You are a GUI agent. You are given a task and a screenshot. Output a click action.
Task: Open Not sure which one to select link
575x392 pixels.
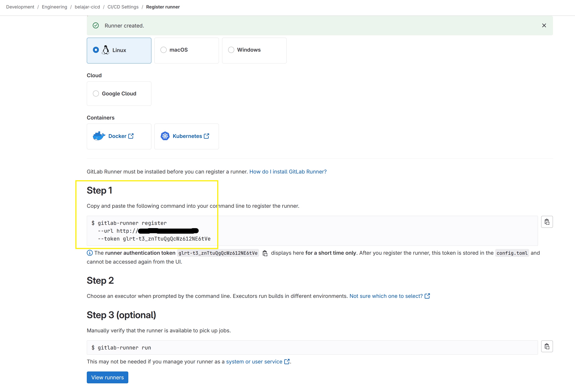point(386,296)
